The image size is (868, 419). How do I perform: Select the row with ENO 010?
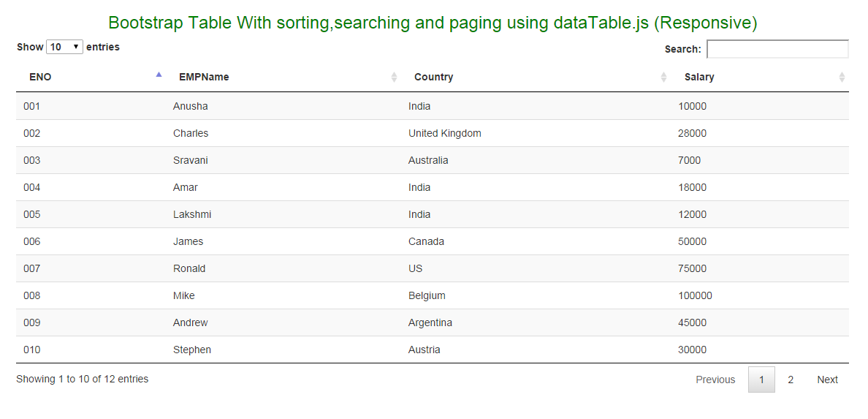point(433,350)
